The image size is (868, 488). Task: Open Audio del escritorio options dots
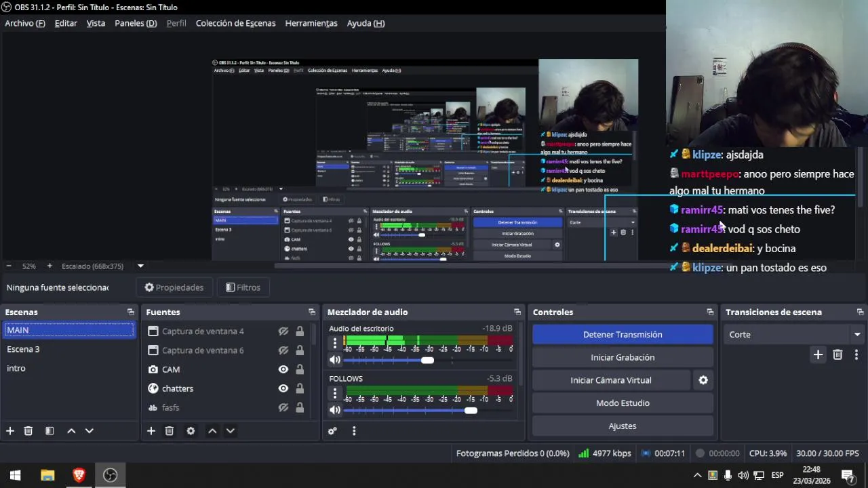(335, 344)
